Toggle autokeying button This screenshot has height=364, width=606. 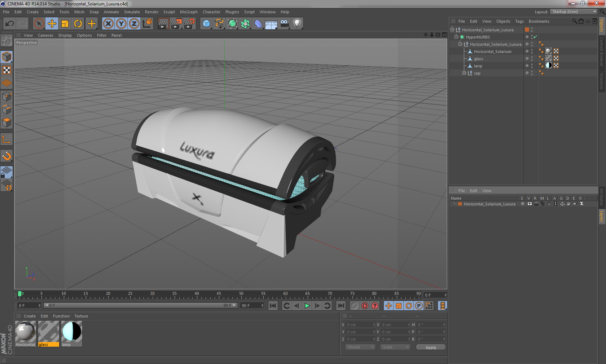pos(365,306)
